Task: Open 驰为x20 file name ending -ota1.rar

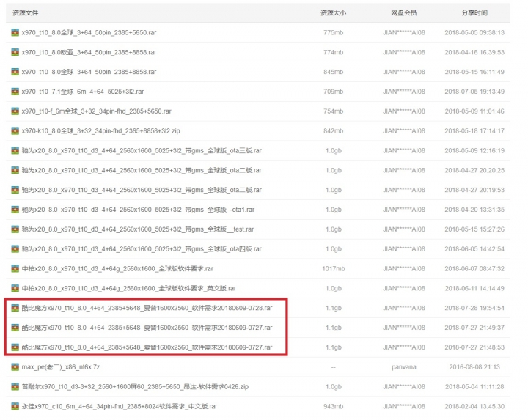Action: click(138, 210)
